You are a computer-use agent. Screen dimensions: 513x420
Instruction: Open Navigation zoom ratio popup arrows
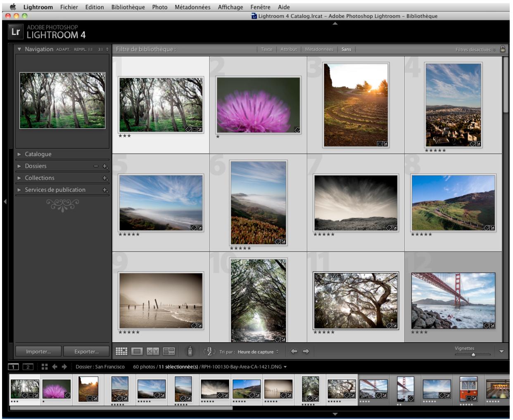tap(107, 50)
